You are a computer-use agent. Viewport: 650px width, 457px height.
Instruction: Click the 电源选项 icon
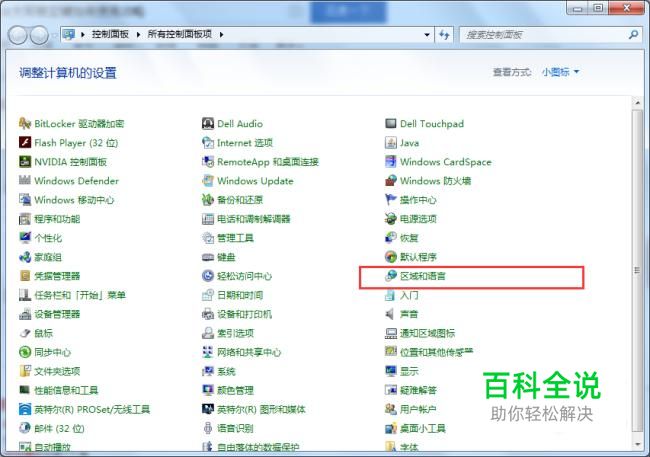pyautogui.click(x=390, y=219)
